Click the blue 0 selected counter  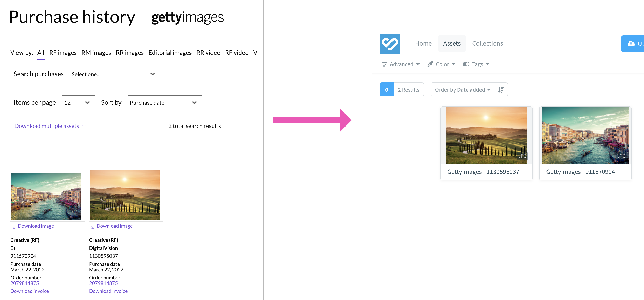[x=386, y=90]
